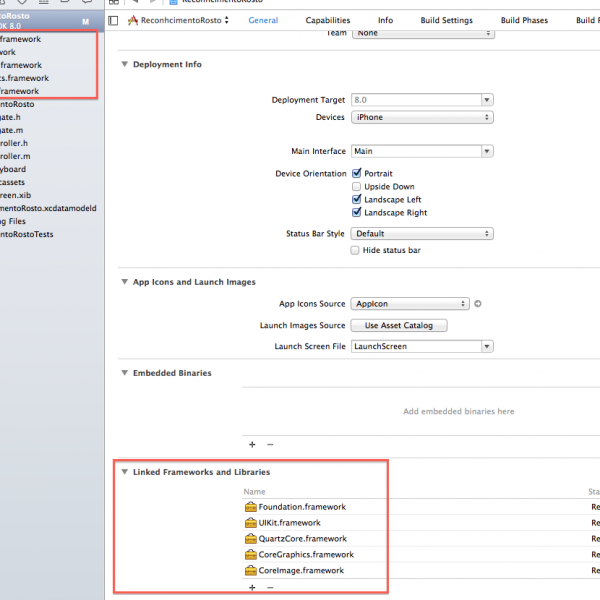Add an embedded binary with plus button

252,445
